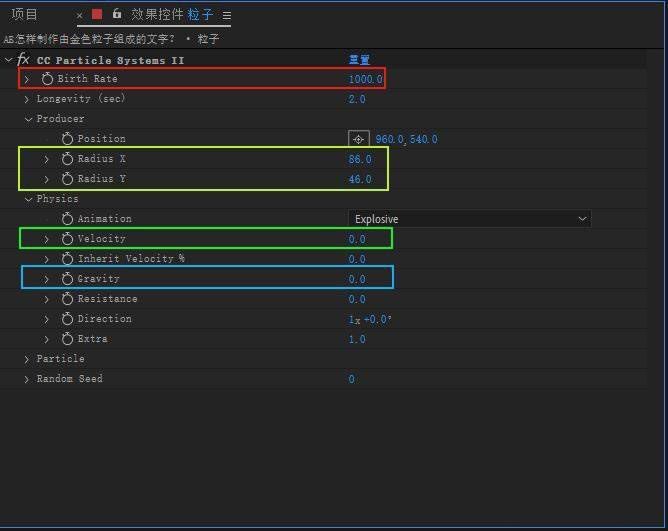Click the Position stopwatch icon
This screenshot has width=668, height=531.
(x=67, y=139)
